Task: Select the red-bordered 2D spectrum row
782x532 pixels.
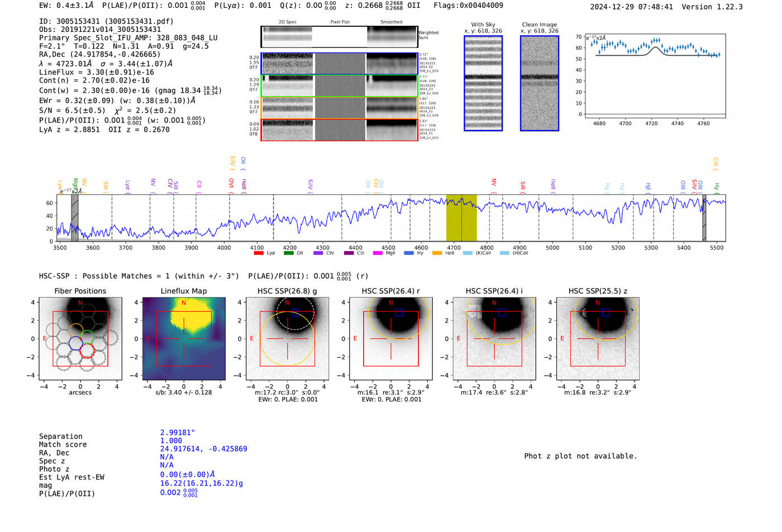Action: 340,130
